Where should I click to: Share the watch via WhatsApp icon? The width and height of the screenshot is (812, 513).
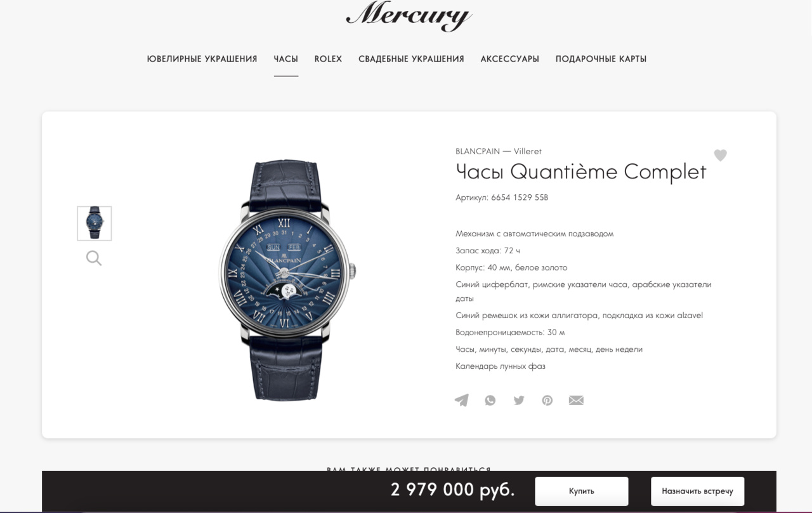point(490,400)
